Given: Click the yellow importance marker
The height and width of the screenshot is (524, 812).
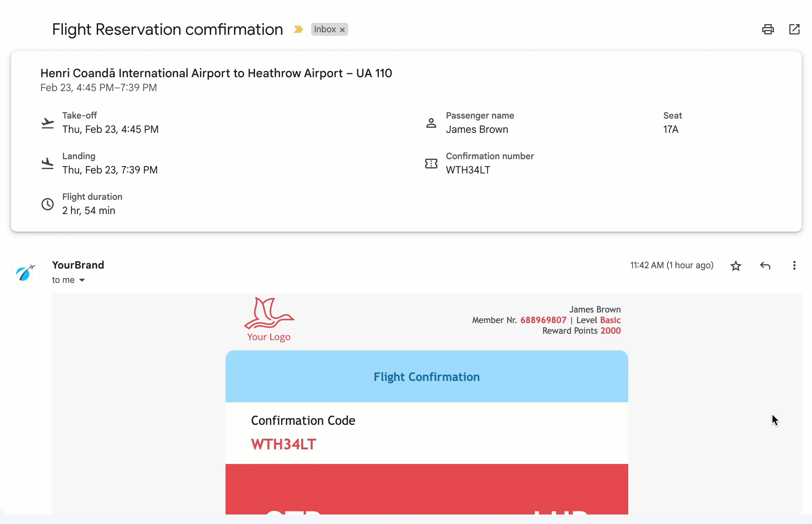Looking at the screenshot, I should pyautogui.click(x=298, y=29).
